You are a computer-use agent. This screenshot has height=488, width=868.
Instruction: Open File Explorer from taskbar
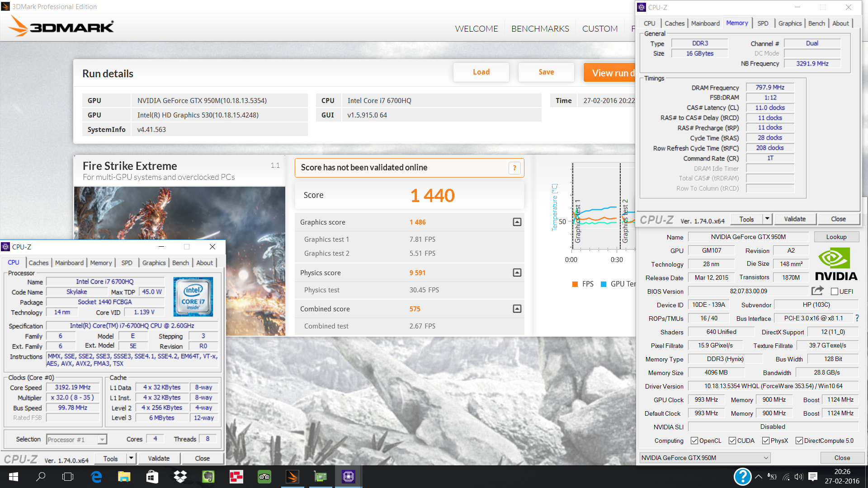click(x=124, y=477)
